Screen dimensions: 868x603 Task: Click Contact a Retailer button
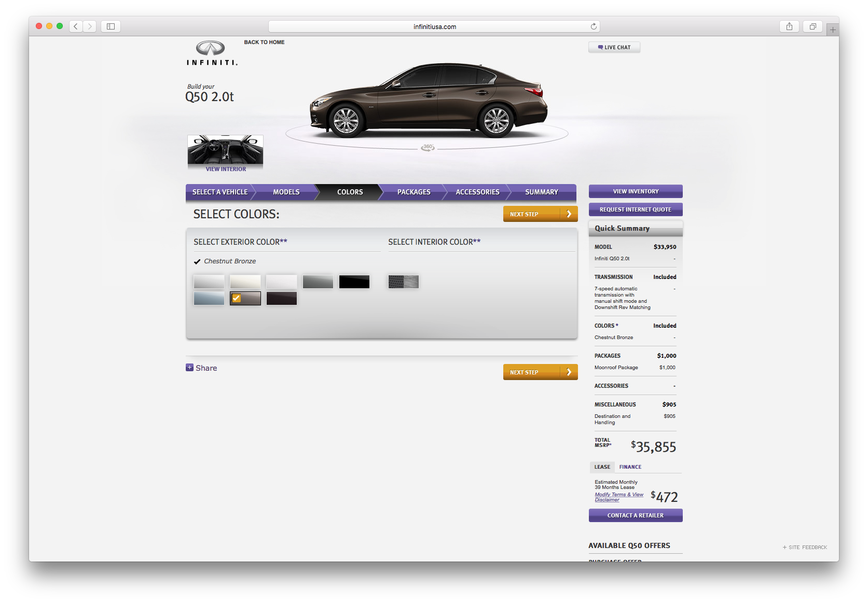pyautogui.click(x=636, y=515)
